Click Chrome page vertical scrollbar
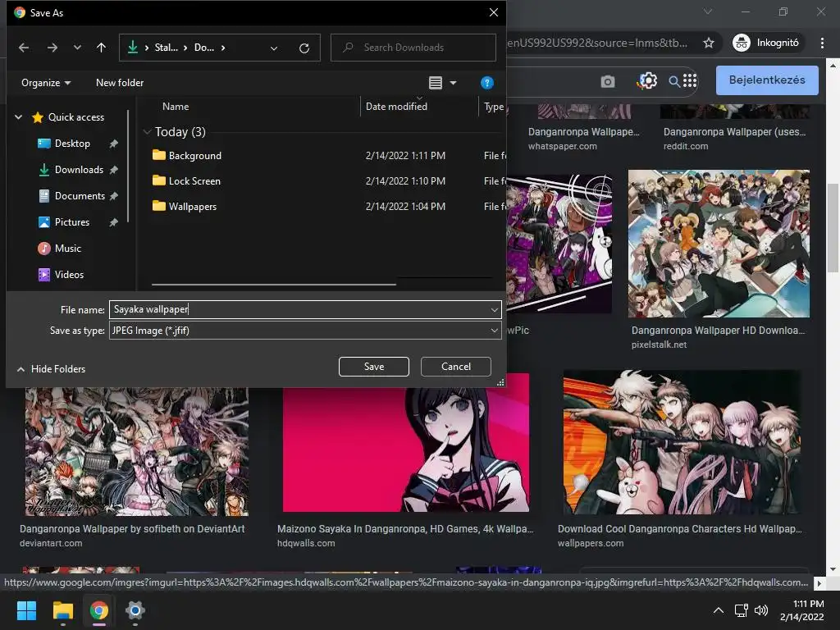The height and width of the screenshot is (630, 840). point(833,226)
